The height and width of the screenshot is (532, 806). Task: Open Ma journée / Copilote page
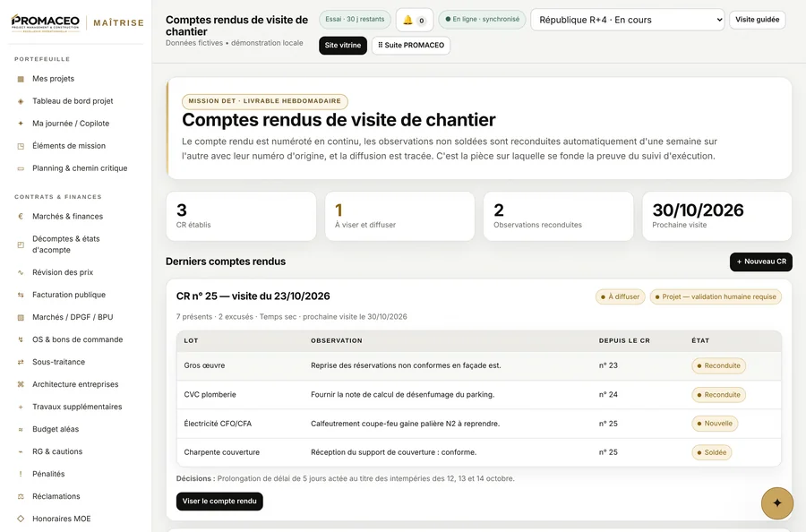click(77, 124)
